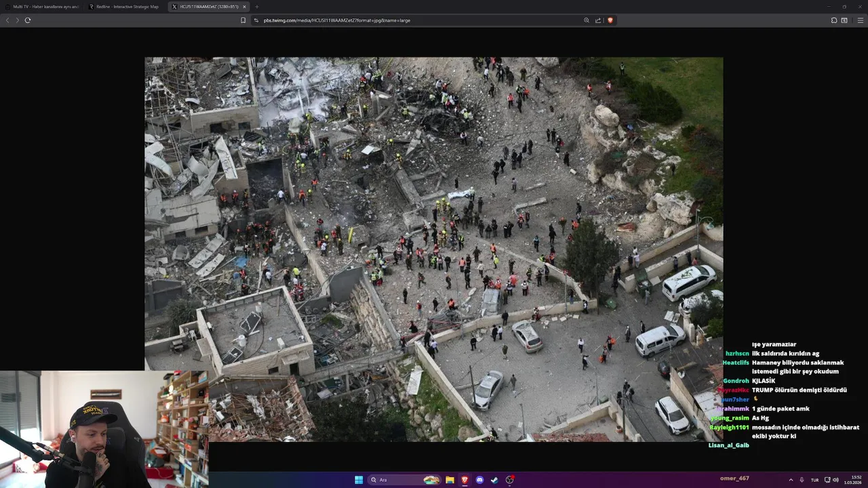Reload the page with the refresh icon
This screenshot has height=488, width=868.
click(28, 20)
